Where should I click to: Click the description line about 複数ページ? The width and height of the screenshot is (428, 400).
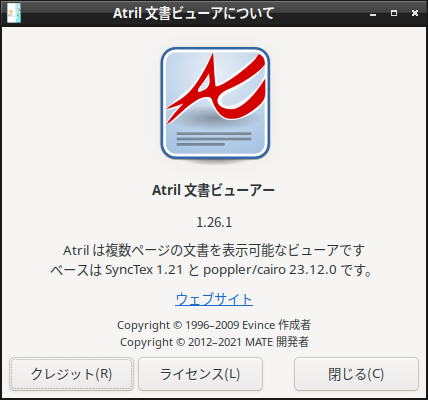(214, 250)
